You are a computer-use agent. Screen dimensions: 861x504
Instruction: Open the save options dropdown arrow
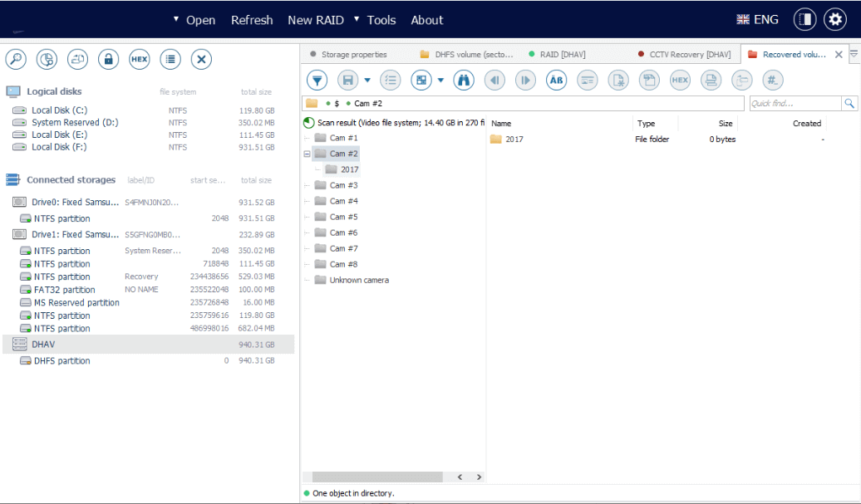[x=367, y=81]
